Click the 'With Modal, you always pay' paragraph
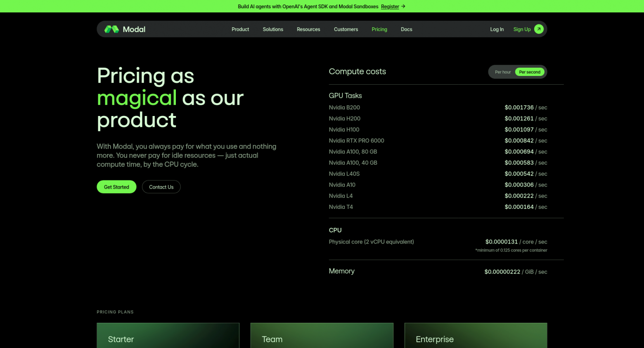 pos(187,156)
